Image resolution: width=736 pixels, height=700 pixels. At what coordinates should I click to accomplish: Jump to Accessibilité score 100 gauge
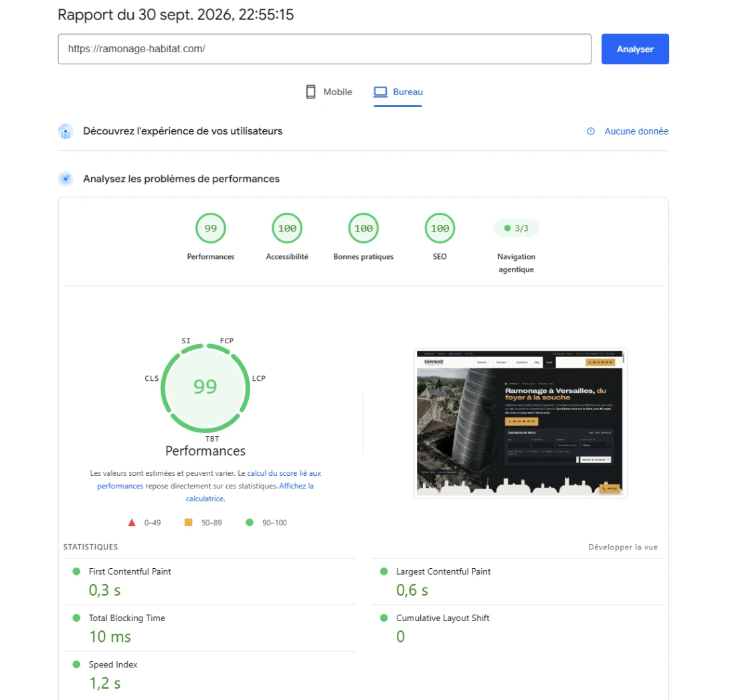pyautogui.click(x=287, y=229)
